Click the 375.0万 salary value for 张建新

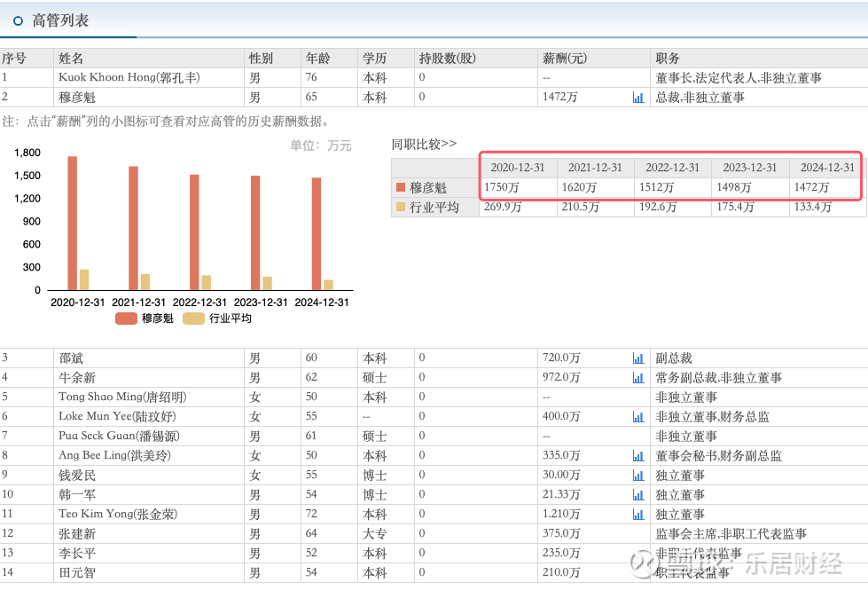pyautogui.click(x=561, y=534)
